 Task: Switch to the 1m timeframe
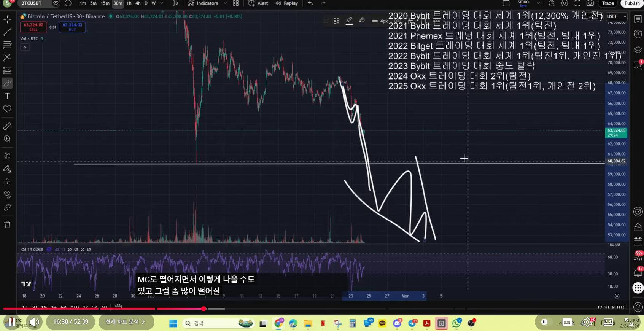[83, 3]
